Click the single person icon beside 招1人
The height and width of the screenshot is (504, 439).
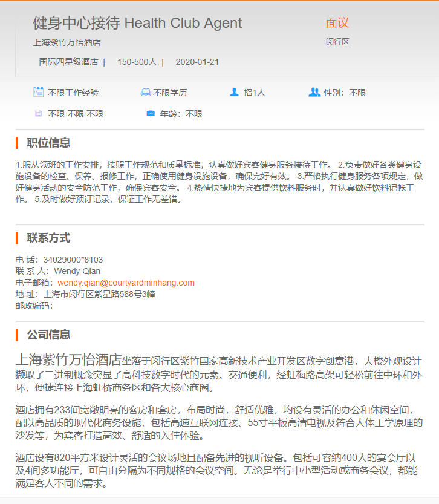click(x=234, y=93)
